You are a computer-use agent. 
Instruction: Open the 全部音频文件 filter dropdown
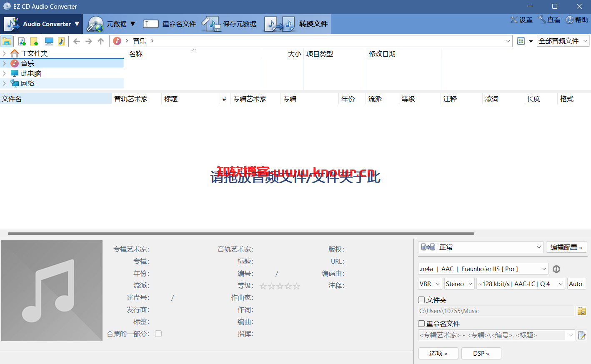pos(563,41)
